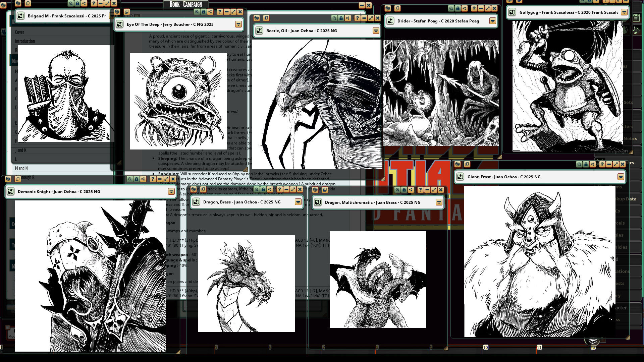Toggle lock on Dragon, Brass window
The height and width of the screenshot is (362, 644).
pos(263,189)
